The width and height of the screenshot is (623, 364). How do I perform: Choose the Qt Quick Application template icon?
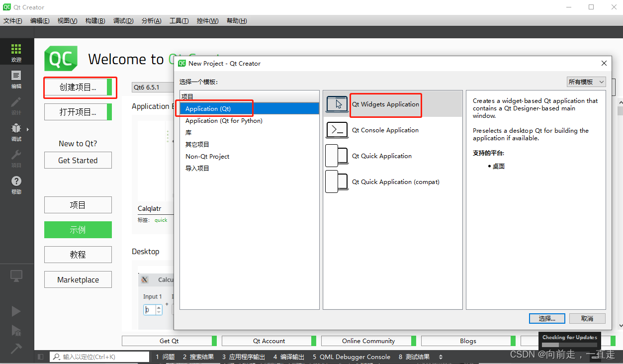pos(337,156)
